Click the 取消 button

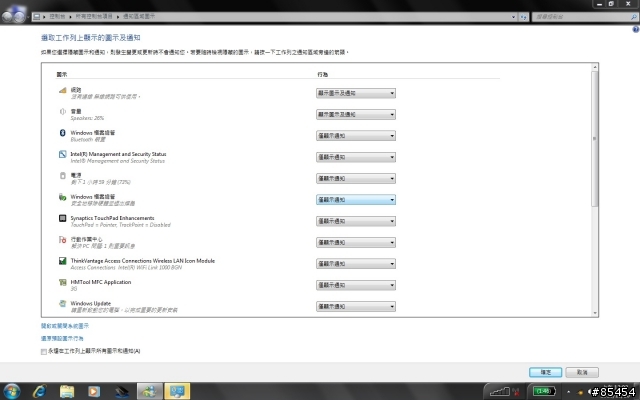pyautogui.click(x=582, y=372)
